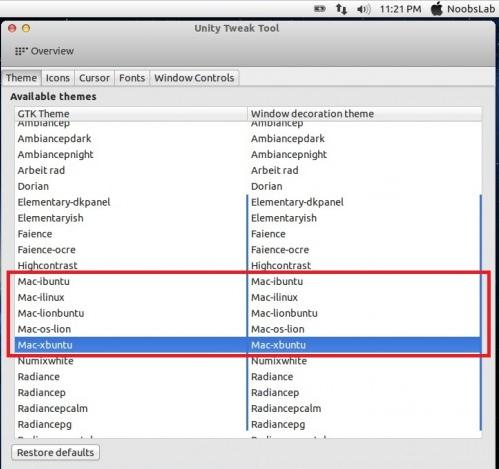Select Arbeit rad in Window decoration column
Viewport: 499px width, 469px height.
coord(364,170)
